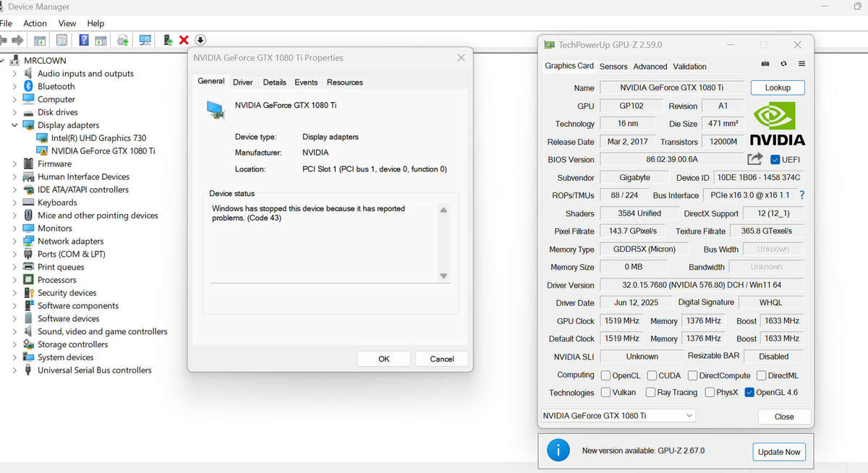The image size is (868, 473).
Task: Collapse the Display adapters tree node
Action: click(14, 125)
